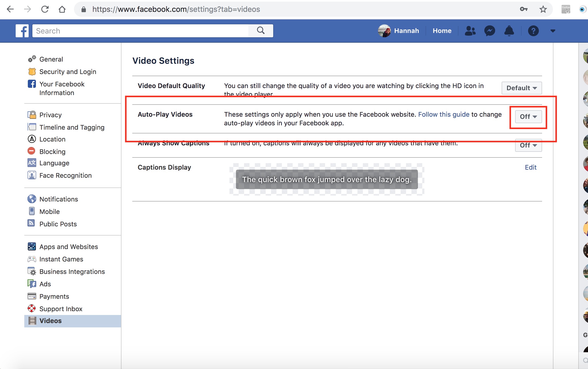Open the Messenger icon
The image size is (588, 369).
pyautogui.click(x=489, y=31)
